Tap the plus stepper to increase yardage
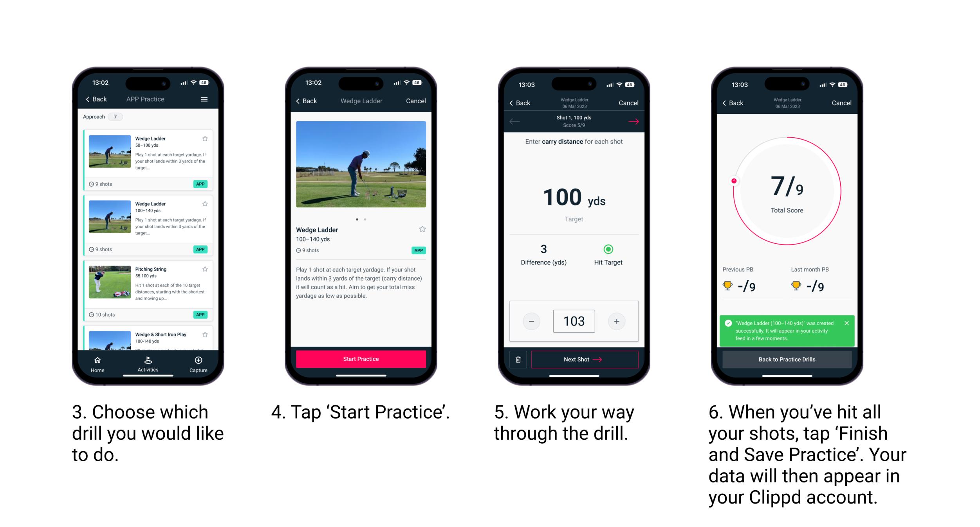Image resolution: width=980 pixels, height=527 pixels. (615, 320)
